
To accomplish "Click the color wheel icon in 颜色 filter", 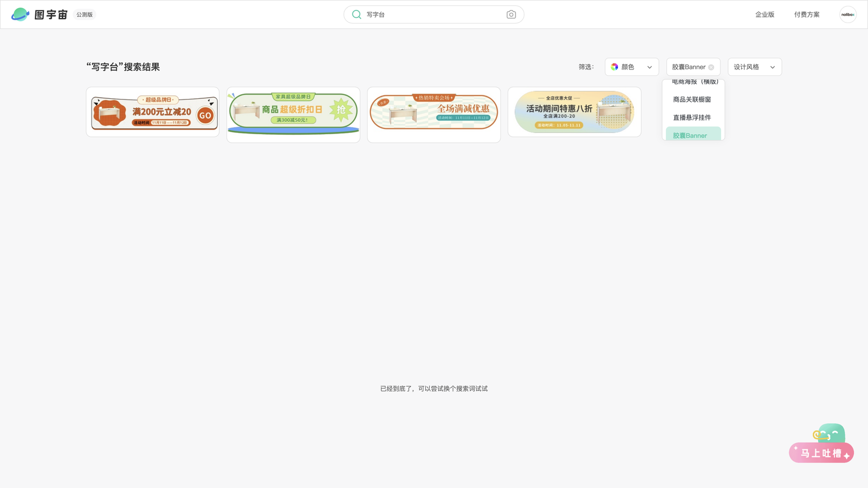I will (x=615, y=67).
